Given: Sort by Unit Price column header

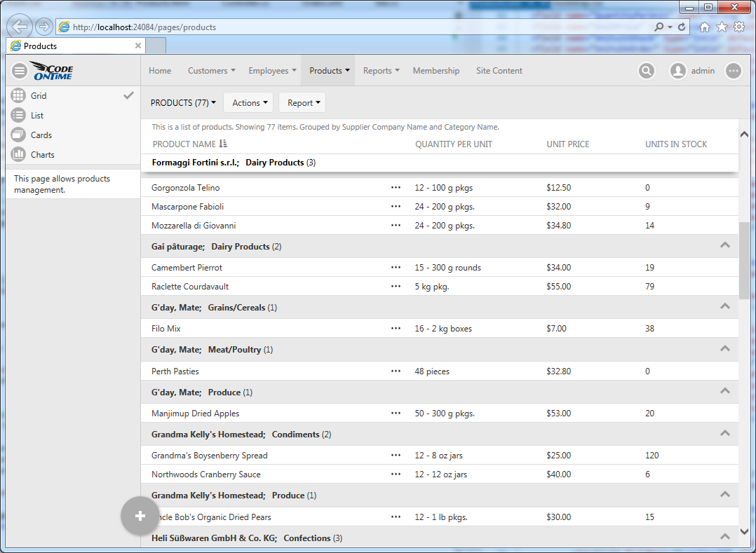Looking at the screenshot, I should pyautogui.click(x=567, y=144).
